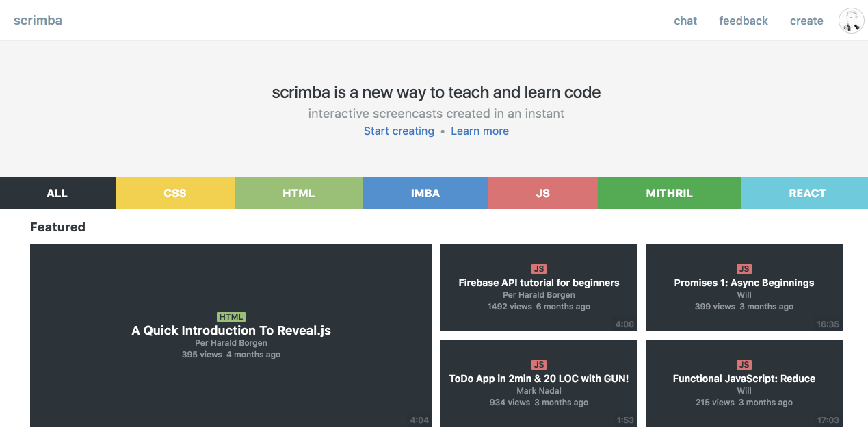
Task: Open the chat page
Action: [x=685, y=21]
